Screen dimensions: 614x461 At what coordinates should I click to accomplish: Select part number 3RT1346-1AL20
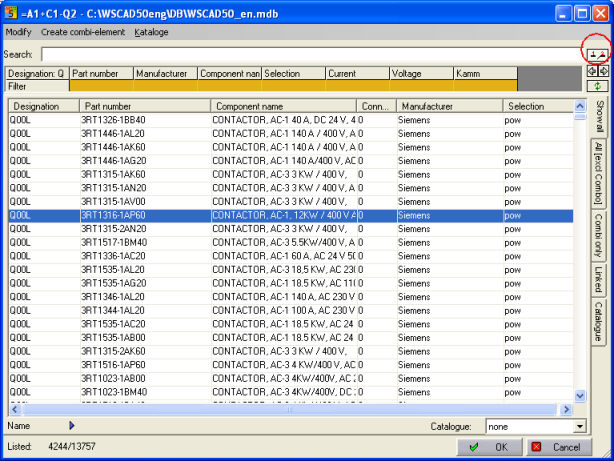tap(113, 296)
